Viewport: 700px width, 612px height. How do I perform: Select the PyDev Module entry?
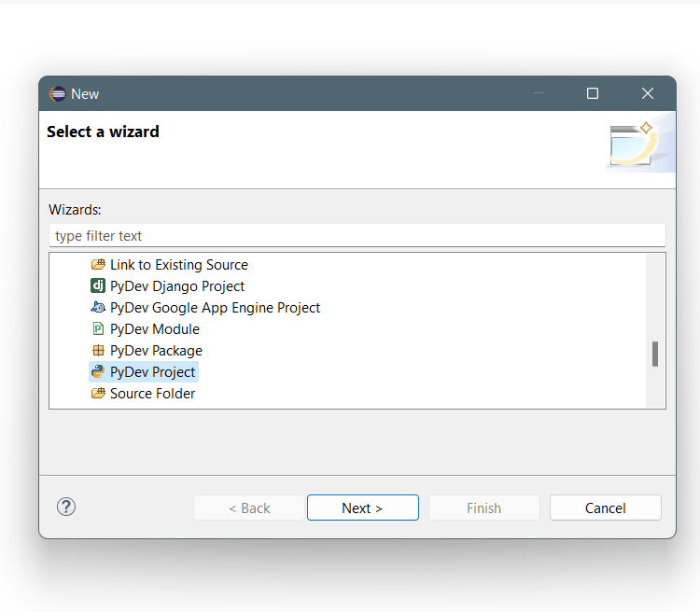155,329
